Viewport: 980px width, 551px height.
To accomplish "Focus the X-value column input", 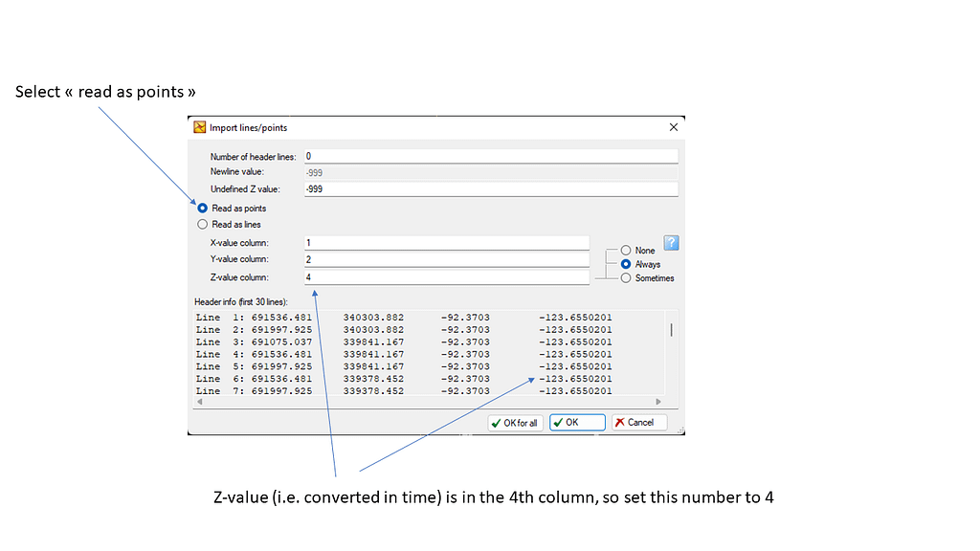I will 446,243.
